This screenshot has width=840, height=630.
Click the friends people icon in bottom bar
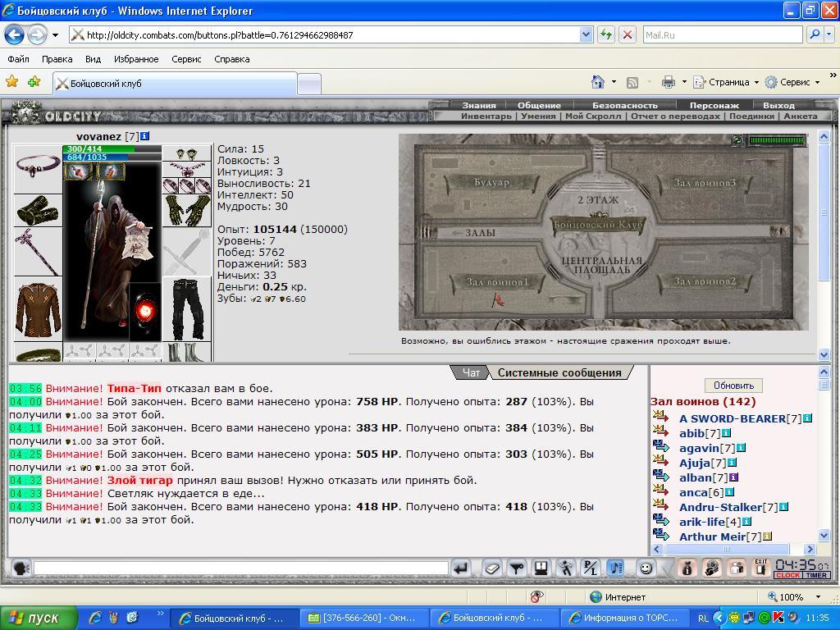[x=737, y=568]
